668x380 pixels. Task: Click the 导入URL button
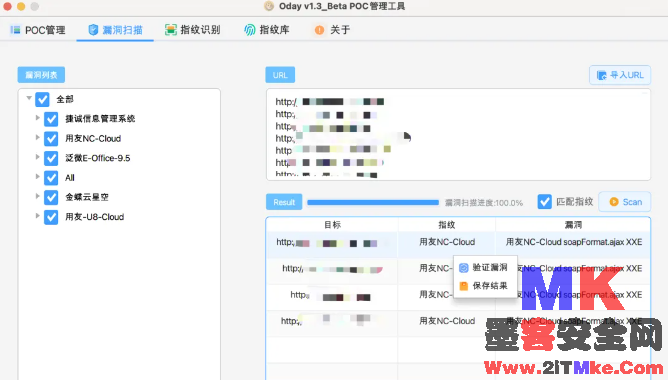pos(620,75)
